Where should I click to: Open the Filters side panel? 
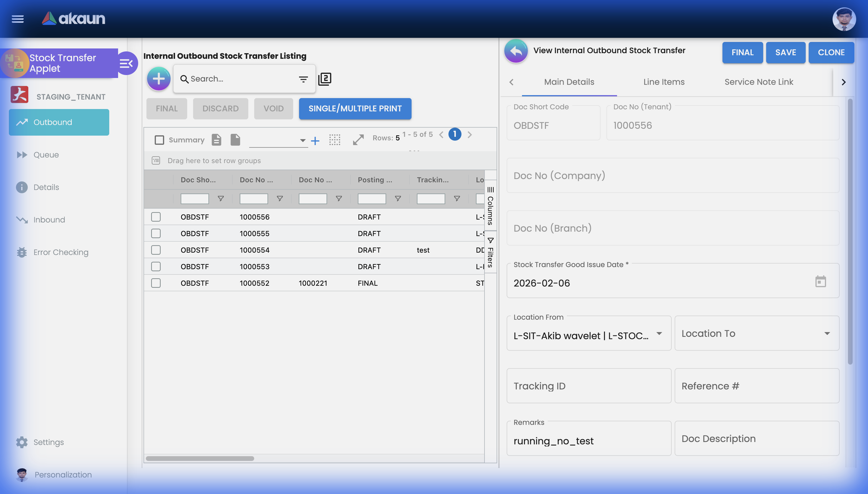pyautogui.click(x=490, y=252)
